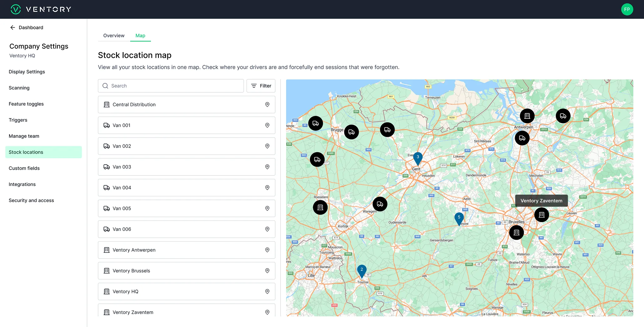The width and height of the screenshot is (644, 327).
Task: Select the Ventory Zaventem building marker
Action: (541, 215)
